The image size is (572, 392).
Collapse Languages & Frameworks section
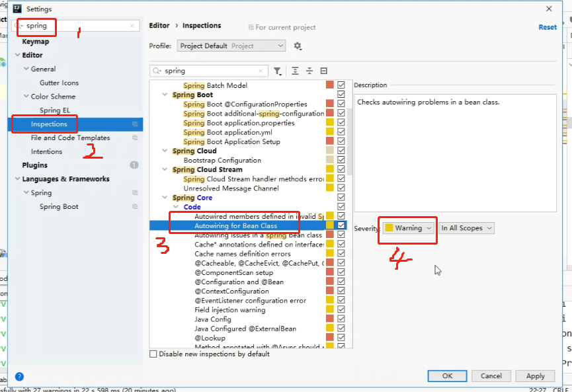point(17,178)
